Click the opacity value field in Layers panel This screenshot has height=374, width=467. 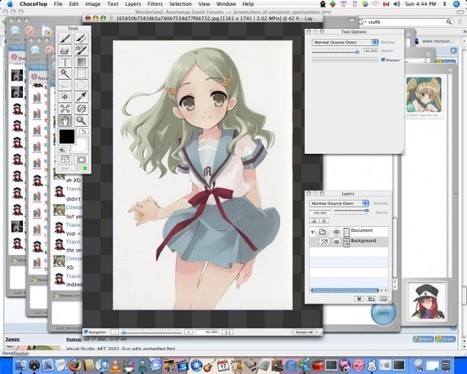pyautogui.click(x=320, y=212)
